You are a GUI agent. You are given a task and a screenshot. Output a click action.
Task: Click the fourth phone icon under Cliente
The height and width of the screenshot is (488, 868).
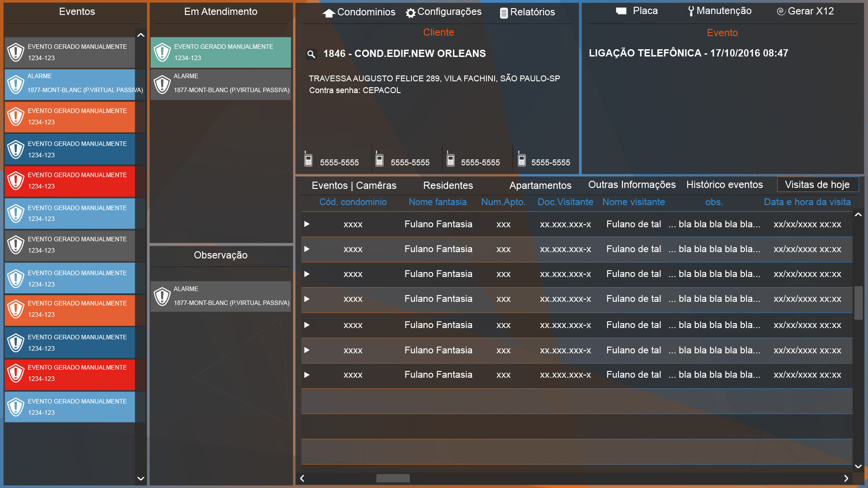click(x=521, y=159)
